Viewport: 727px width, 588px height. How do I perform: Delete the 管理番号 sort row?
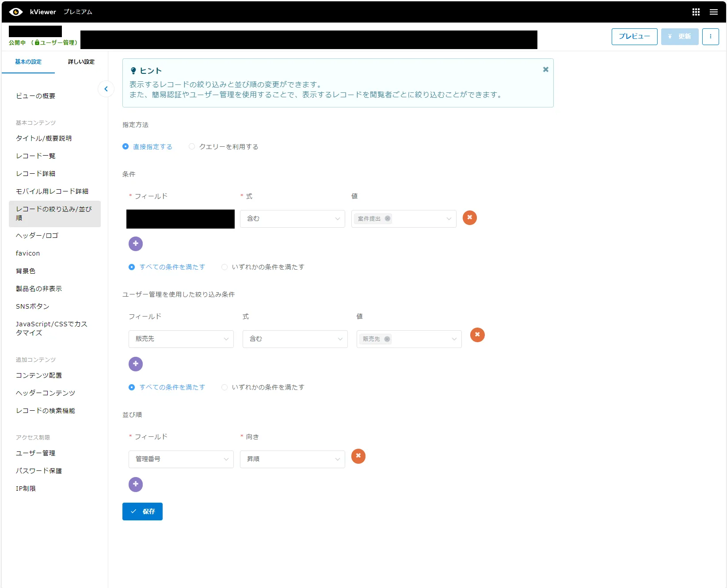[x=358, y=456]
